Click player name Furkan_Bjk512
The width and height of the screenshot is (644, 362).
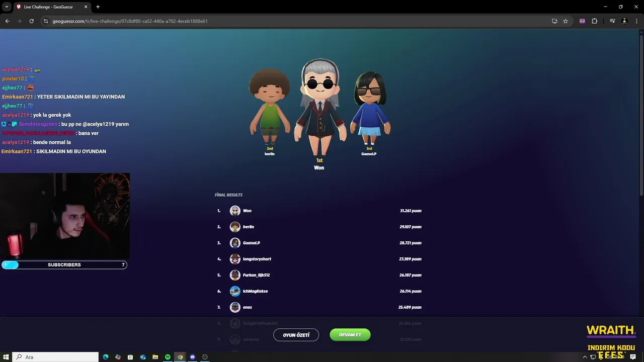(x=257, y=275)
